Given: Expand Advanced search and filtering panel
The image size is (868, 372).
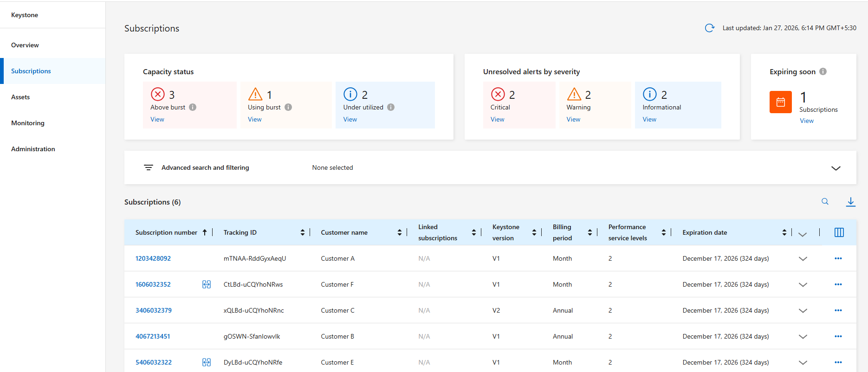Looking at the screenshot, I should [836, 168].
